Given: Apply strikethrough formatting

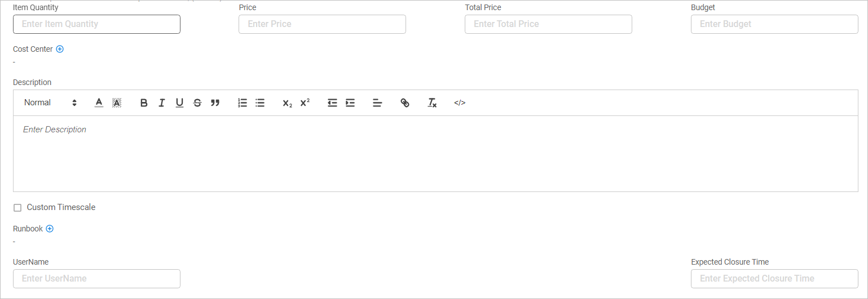Looking at the screenshot, I should tap(197, 103).
